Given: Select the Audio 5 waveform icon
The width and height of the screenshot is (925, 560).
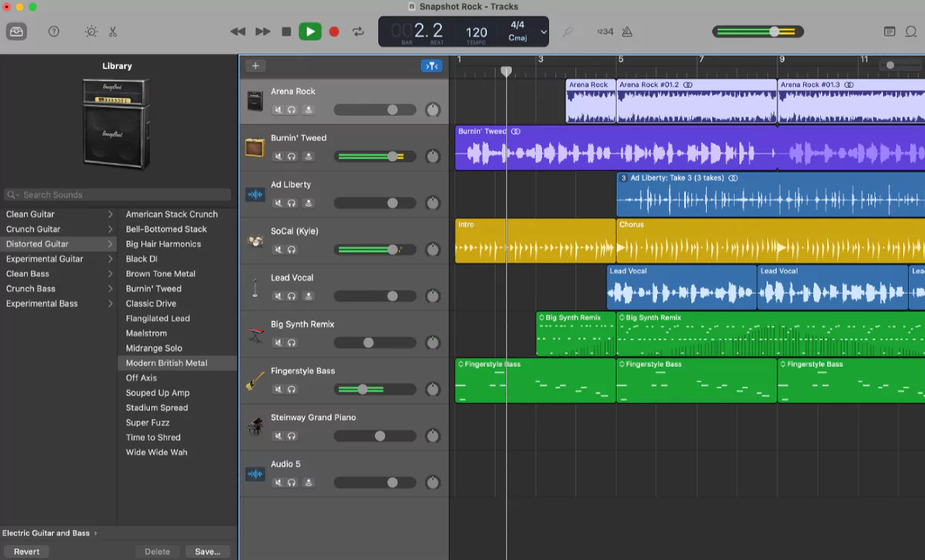Looking at the screenshot, I should pyautogui.click(x=255, y=474).
